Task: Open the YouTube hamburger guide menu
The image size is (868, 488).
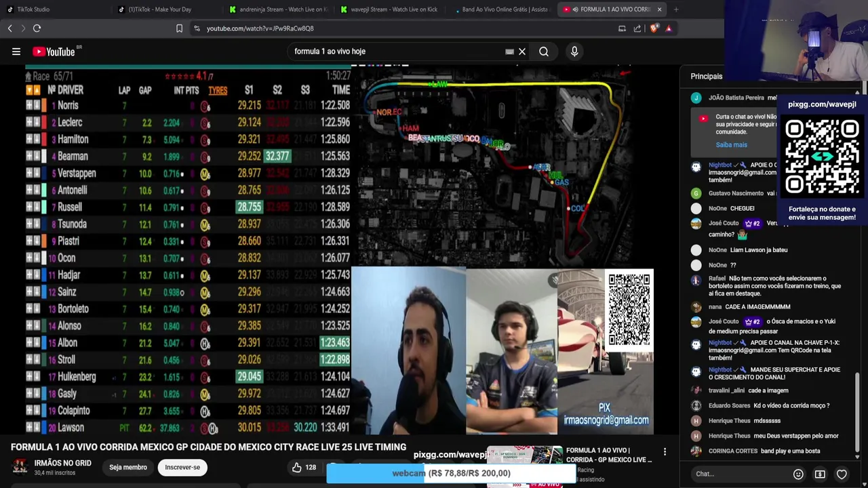Action: pos(16,52)
